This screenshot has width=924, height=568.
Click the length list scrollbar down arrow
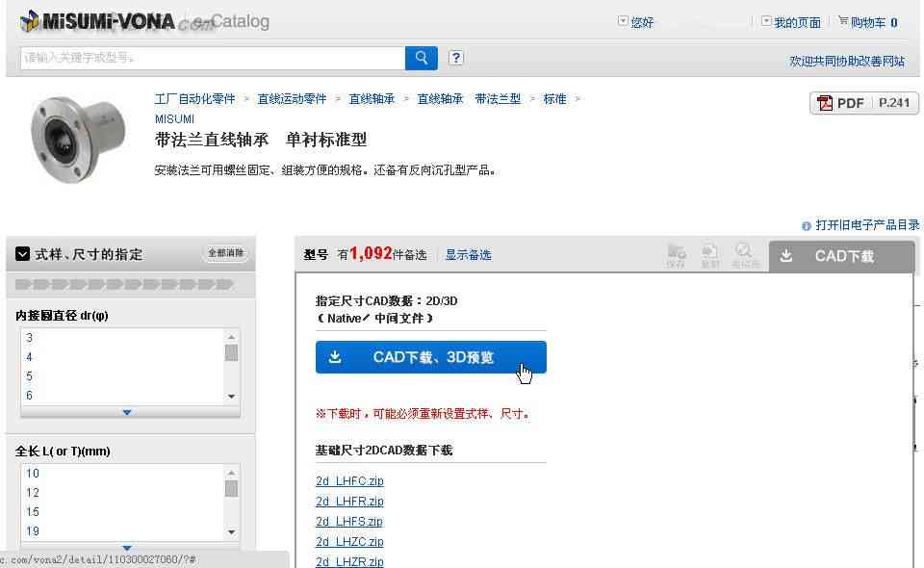click(x=232, y=532)
